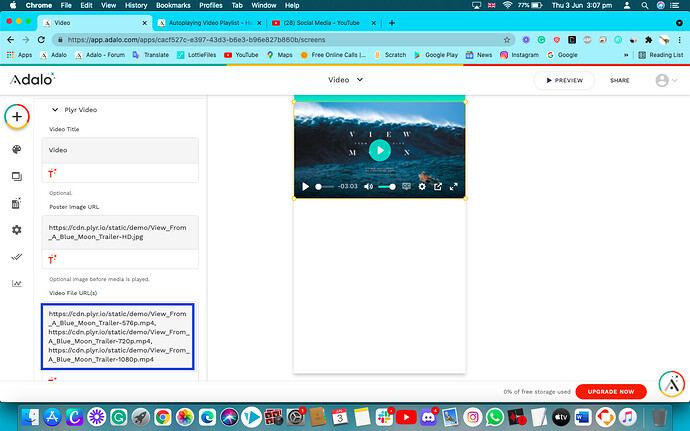Open the Analytics chart icon
Image resolution: width=690 pixels, height=431 pixels.
coord(17,284)
